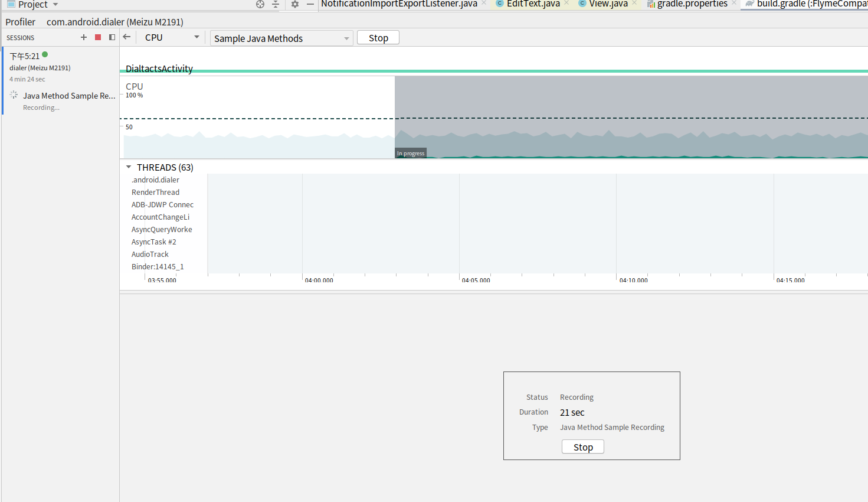Screen dimensions: 868x502
Task: Click the collapse all icon in Project panel
Action: pyautogui.click(x=276, y=4)
